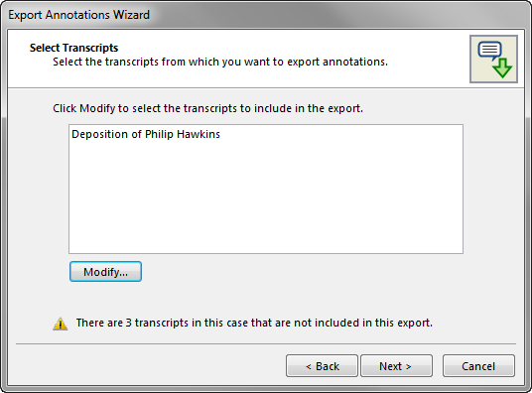Click the Select Transcripts heading
The width and height of the screenshot is (532, 393).
coord(74,48)
